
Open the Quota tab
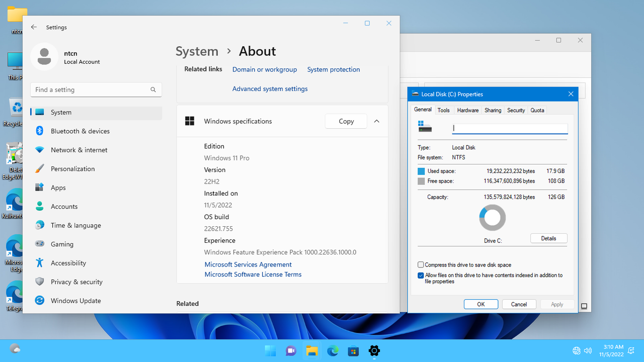[x=537, y=110]
